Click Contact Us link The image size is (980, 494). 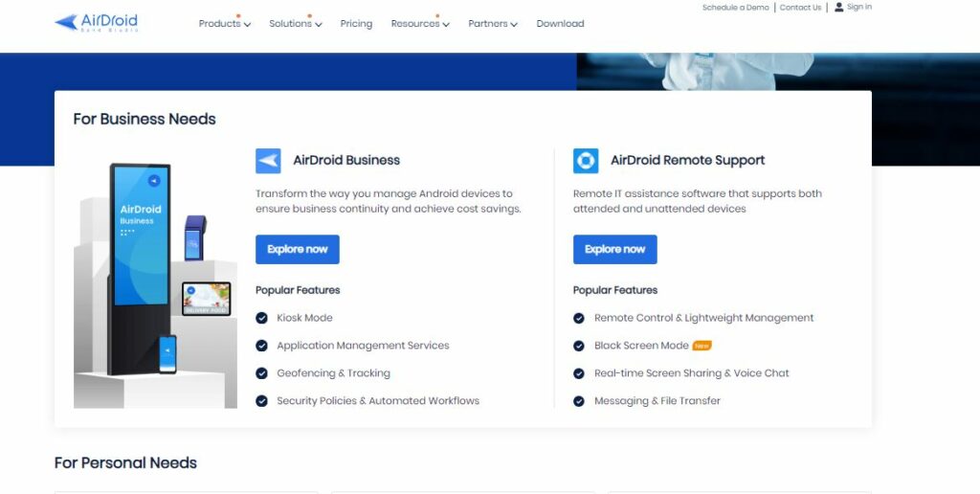(x=801, y=8)
